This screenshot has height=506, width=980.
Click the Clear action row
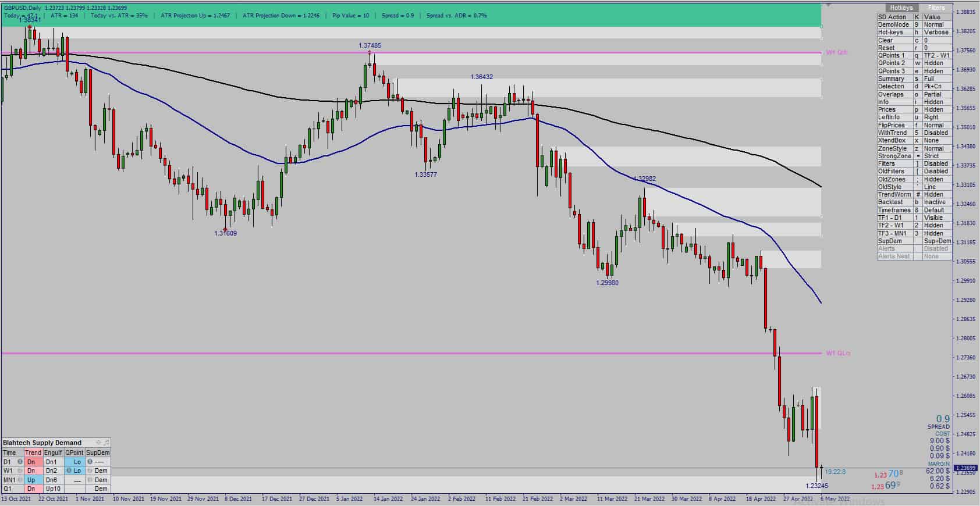click(914, 40)
